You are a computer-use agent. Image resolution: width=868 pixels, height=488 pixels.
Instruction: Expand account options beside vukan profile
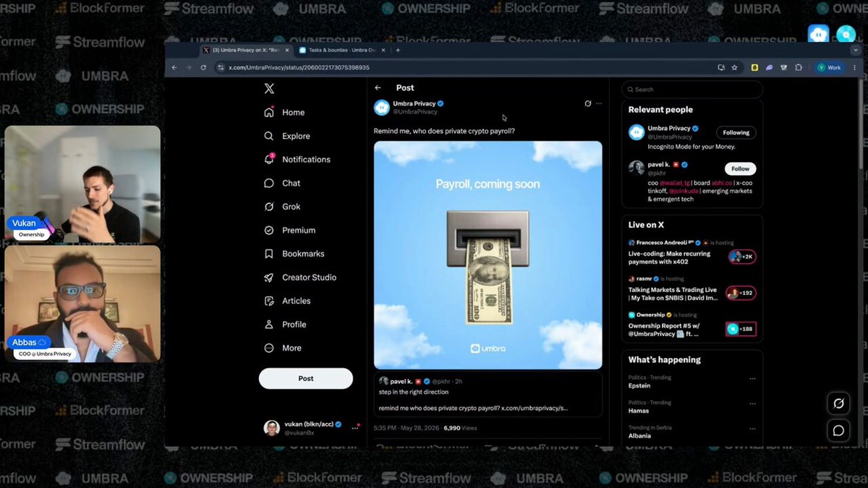point(354,428)
